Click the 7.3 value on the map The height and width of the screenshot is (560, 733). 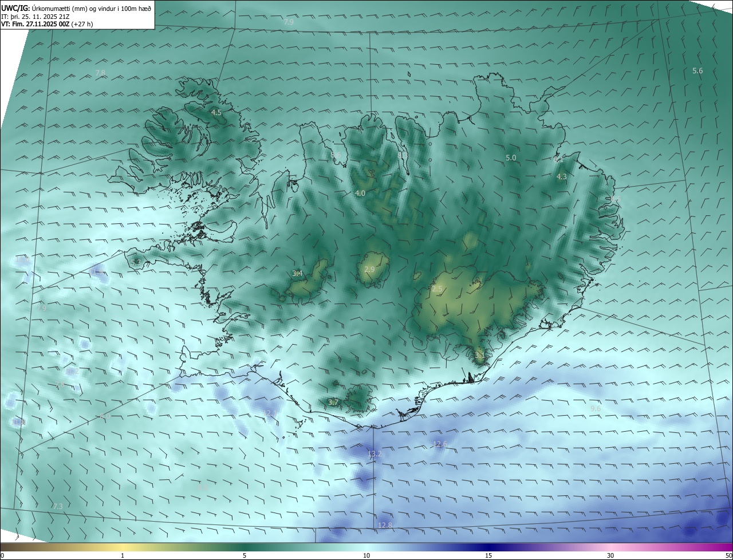57,506
